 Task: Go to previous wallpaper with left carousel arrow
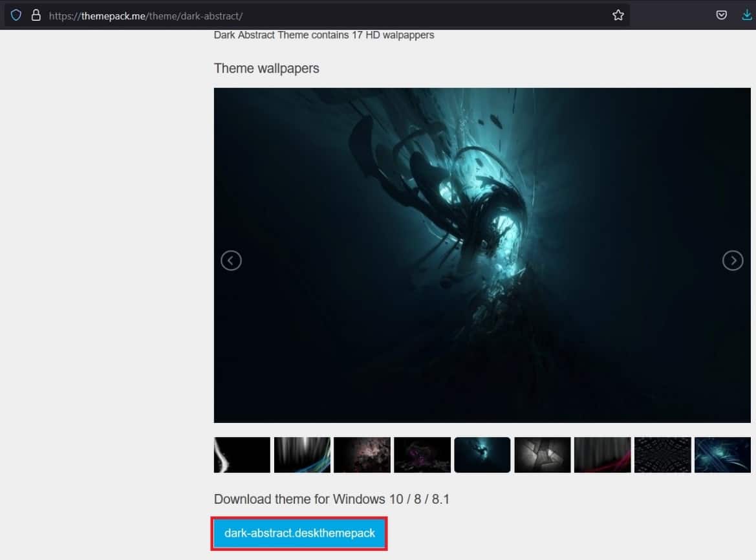coord(231,260)
